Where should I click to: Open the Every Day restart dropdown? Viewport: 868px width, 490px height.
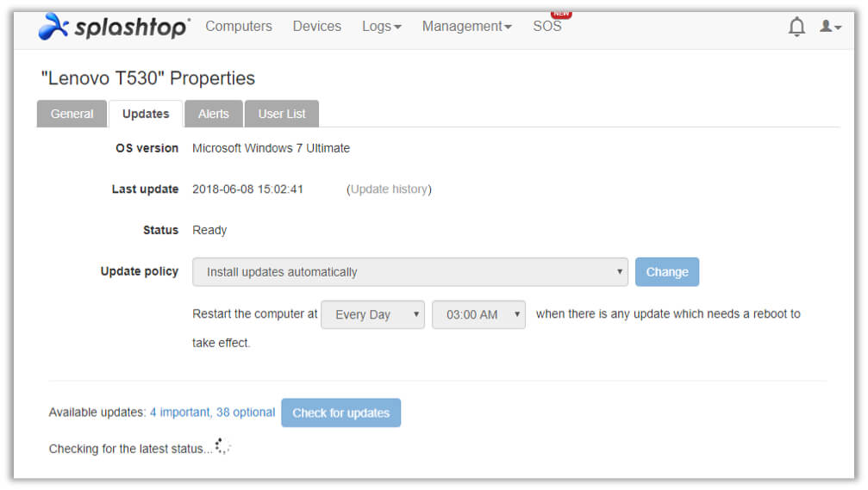point(372,314)
